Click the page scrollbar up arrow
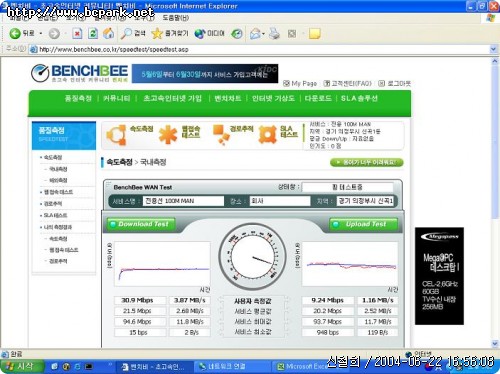Viewport: 500px width, 374px height. pos(495,61)
